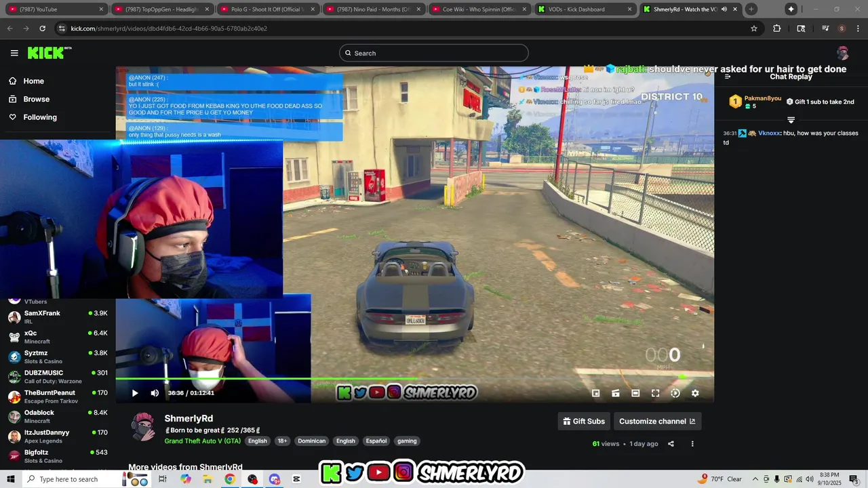868x488 pixels.
Task: Enter fullscreen video mode
Action: click(656, 393)
